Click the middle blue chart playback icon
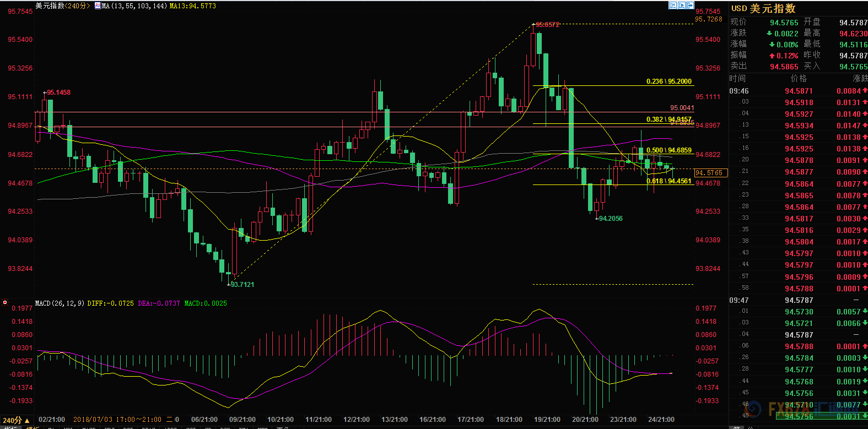Screen dimensions: 868x429 pyautogui.click(x=681, y=6)
